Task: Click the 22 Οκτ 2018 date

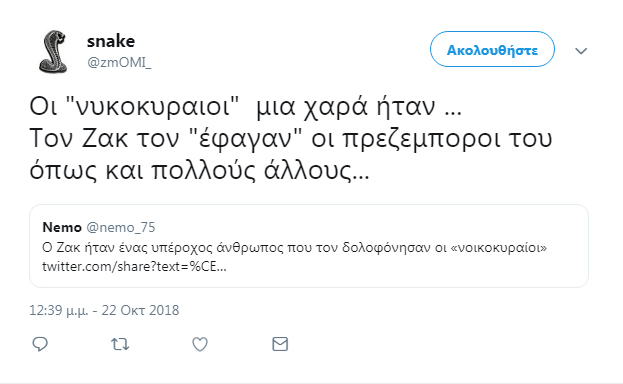Action: tap(140, 310)
